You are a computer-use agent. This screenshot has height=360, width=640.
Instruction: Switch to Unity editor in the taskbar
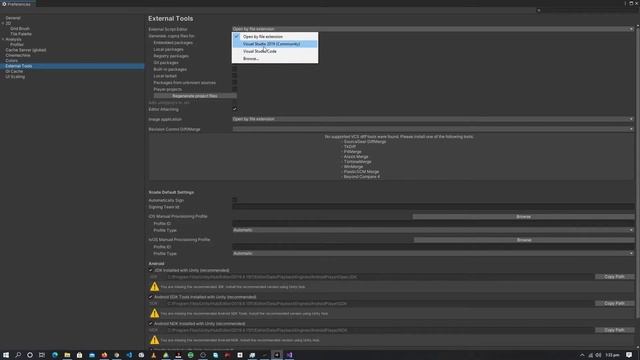[277, 355]
